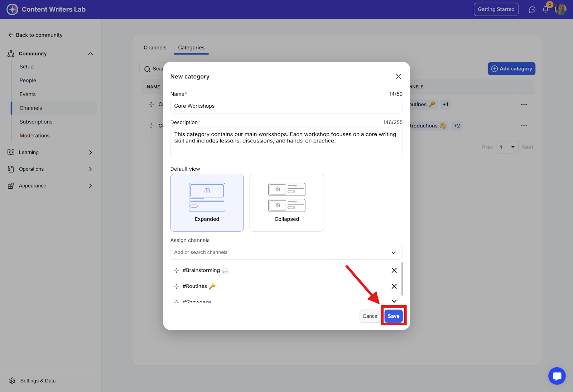The height and width of the screenshot is (392, 573).
Task: Click the Appearance icon in sidebar
Action: (11, 186)
